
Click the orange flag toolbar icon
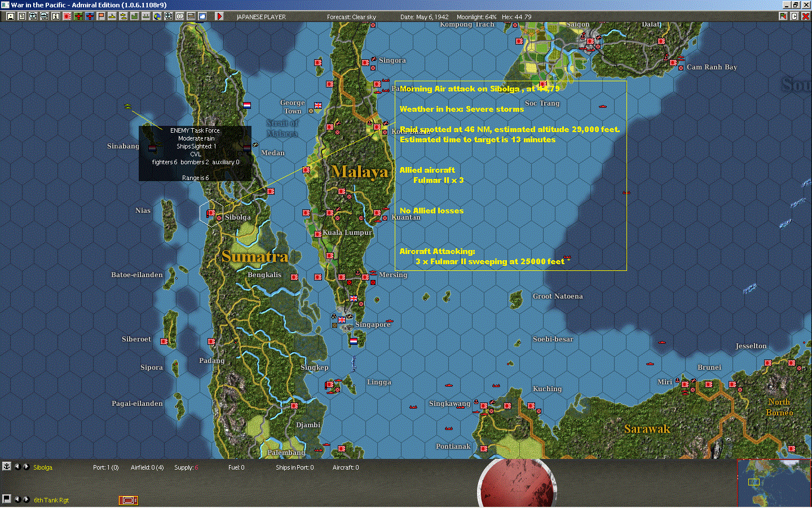(100, 16)
